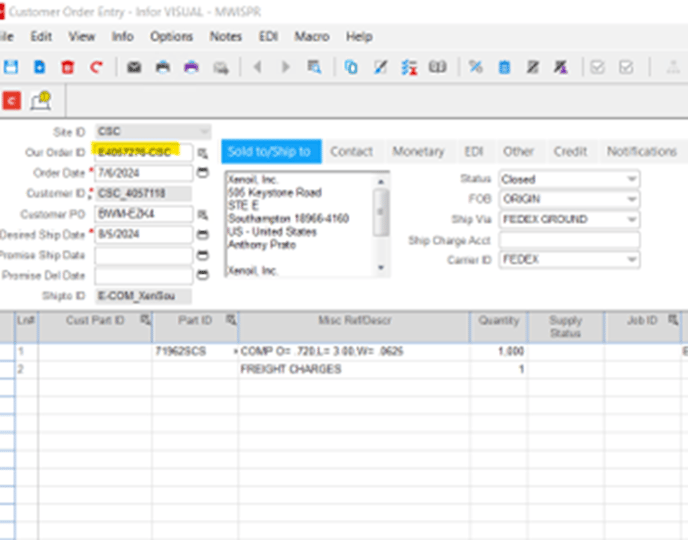
Task: Click the red Delete trash icon
Action: point(68,67)
